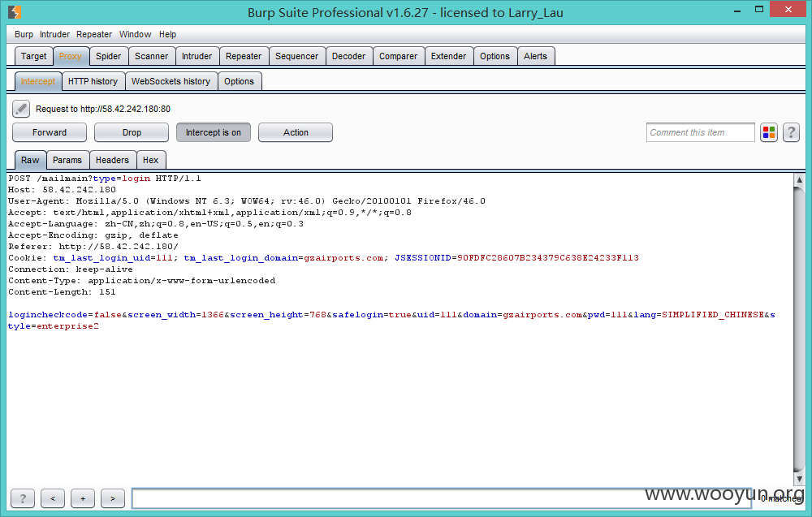
Task: Click the request editor scroll down arrow
Action: [x=799, y=479]
